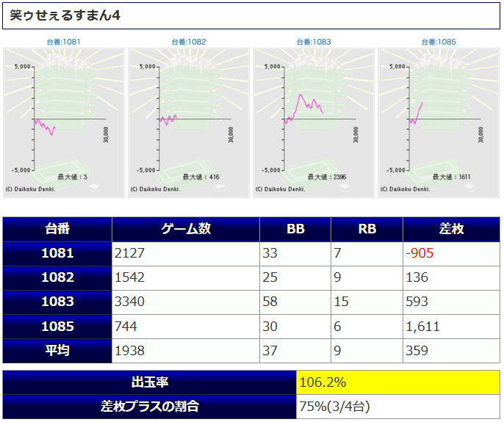Enlarge the graph with max value 2396

(x=314, y=123)
